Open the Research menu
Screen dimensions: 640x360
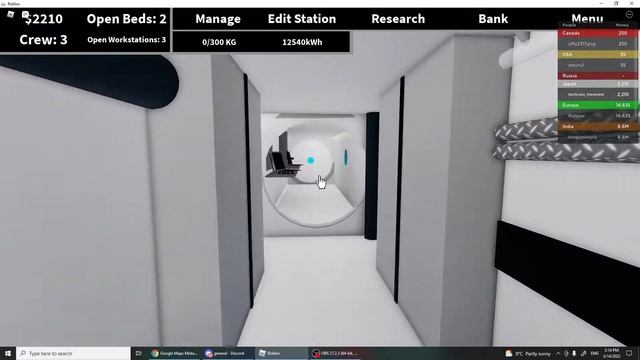[398, 19]
